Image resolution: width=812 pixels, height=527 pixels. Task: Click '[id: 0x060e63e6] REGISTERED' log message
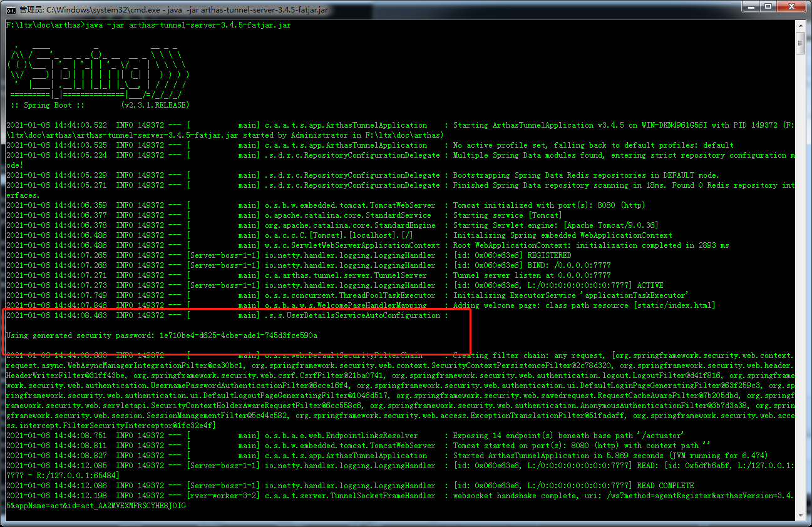click(x=512, y=255)
